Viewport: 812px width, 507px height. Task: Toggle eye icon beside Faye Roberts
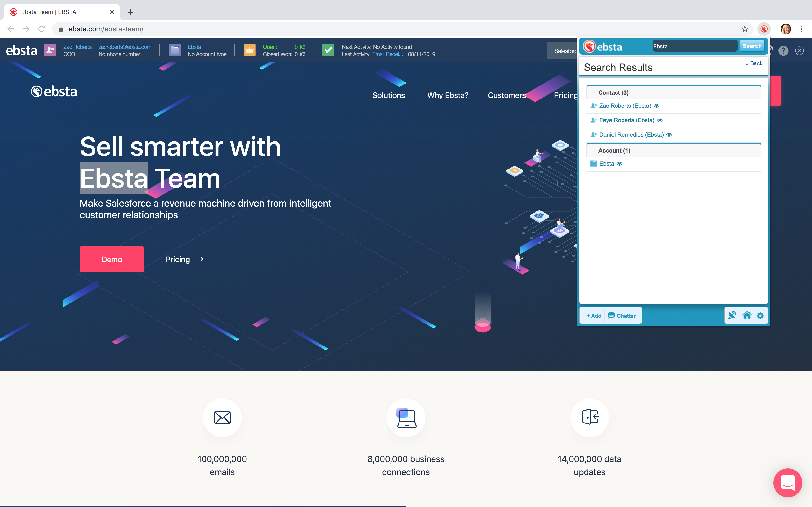[x=660, y=120]
